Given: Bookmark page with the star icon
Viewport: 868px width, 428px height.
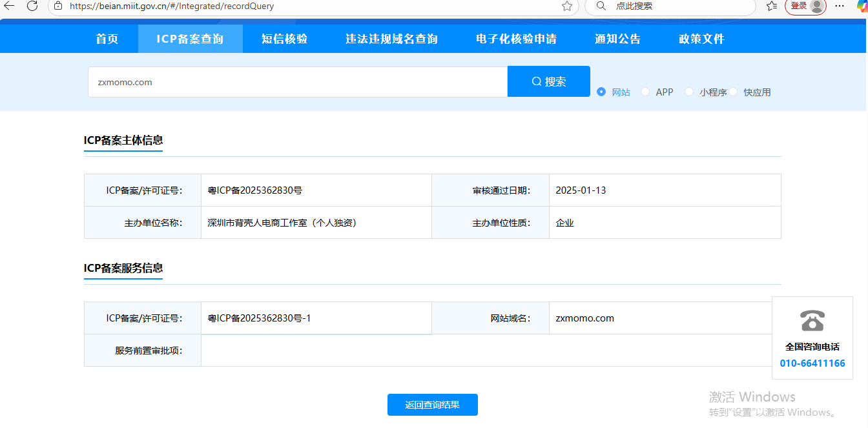Looking at the screenshot, I should click(x=567, y=6).
